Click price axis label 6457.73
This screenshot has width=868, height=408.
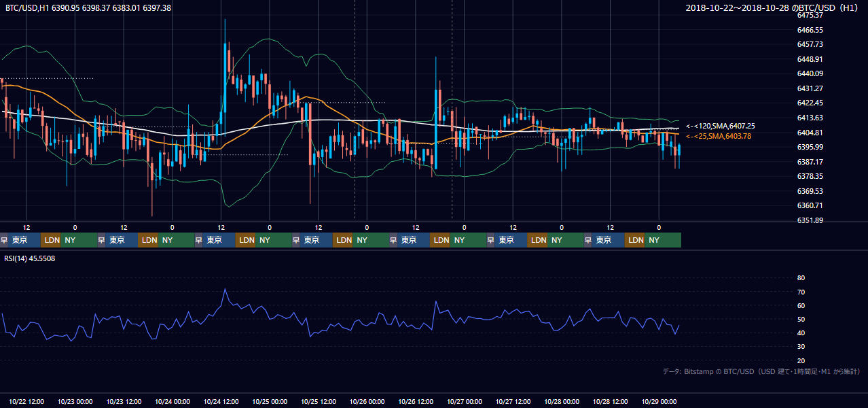pos(810,45)
